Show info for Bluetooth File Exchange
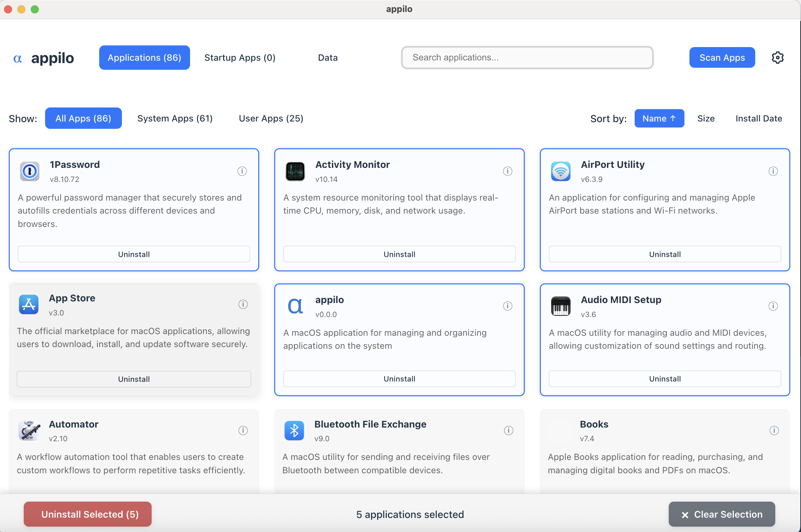Viewport: 801px width, 532px height. pos(508,431)
